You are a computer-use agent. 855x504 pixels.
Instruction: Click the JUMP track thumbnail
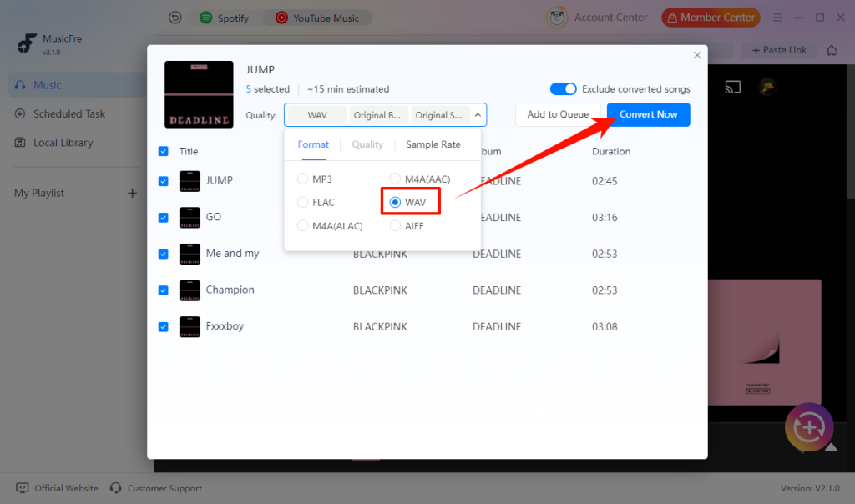190,181
